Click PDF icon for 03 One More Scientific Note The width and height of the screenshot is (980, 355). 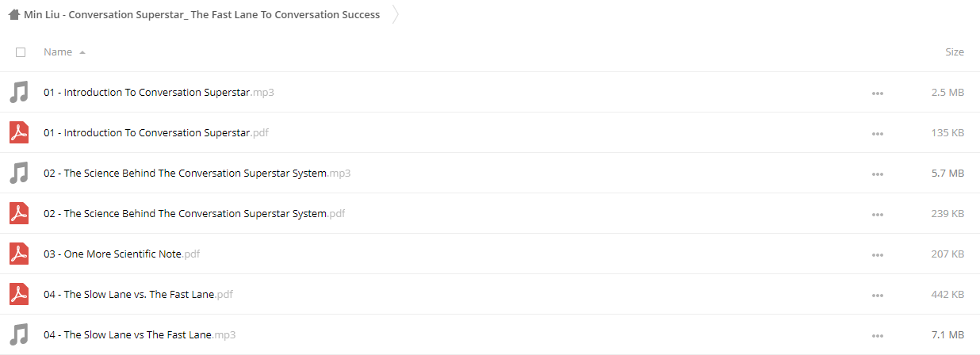coord(18,254)
